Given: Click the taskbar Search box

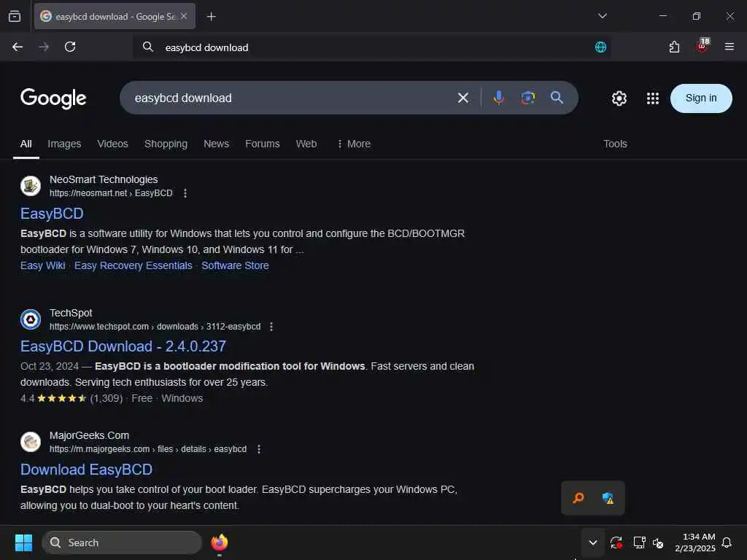Looking at the screenshot, I should [x=122, y=542].
